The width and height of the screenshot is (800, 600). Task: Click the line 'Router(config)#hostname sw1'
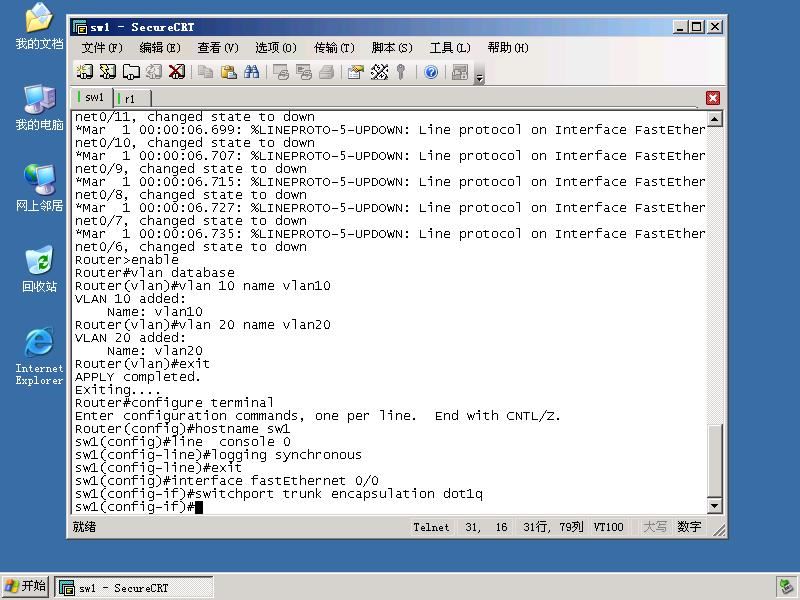tap(182, 429)
